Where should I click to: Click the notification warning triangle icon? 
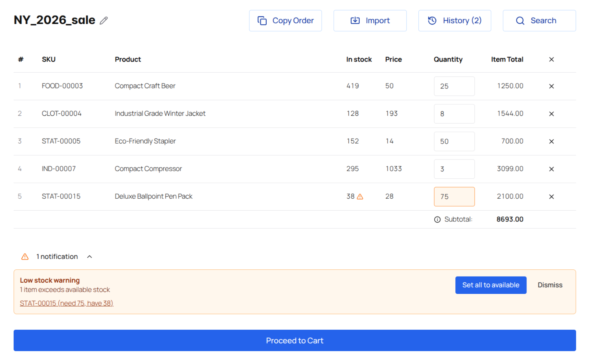click(x=25, y=257)
